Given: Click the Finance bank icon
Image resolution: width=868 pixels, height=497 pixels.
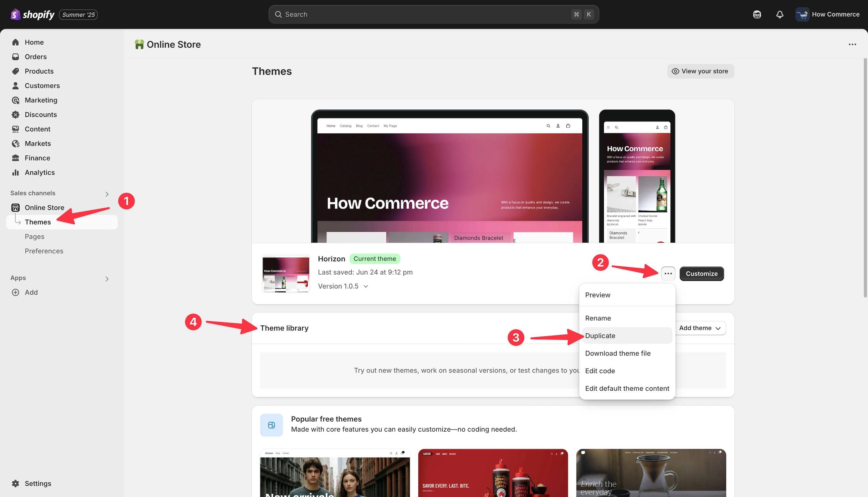Looking at the screenshot, I should (15, 158).
